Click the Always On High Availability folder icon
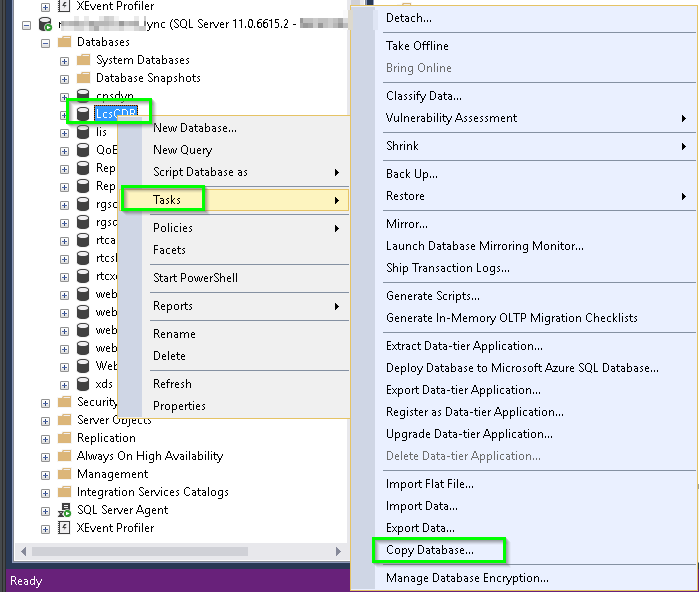The height and width of the screenshot is (592, 699). [65, 456]
